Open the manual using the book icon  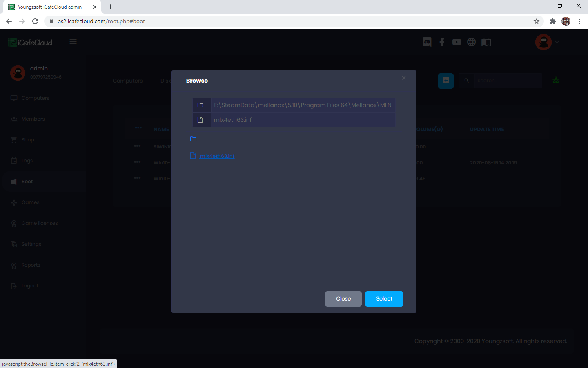coord(486,42)
